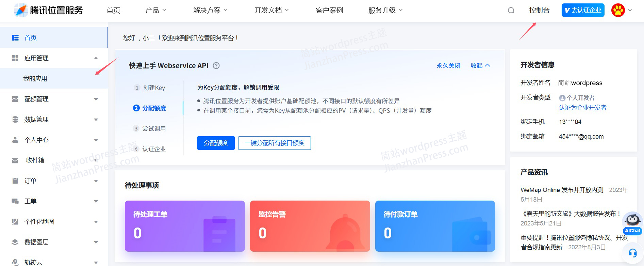Click the 永久关闭 link

pyautogui.click(x=448, y=66)
